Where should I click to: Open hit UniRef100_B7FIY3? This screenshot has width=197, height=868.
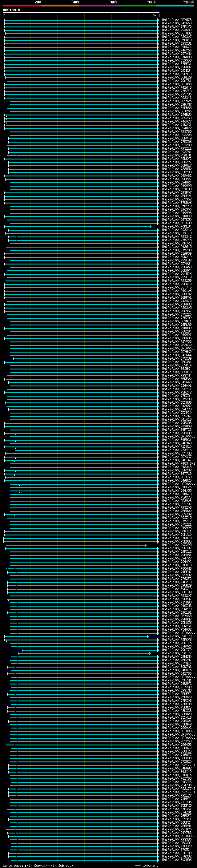(177, 26)
